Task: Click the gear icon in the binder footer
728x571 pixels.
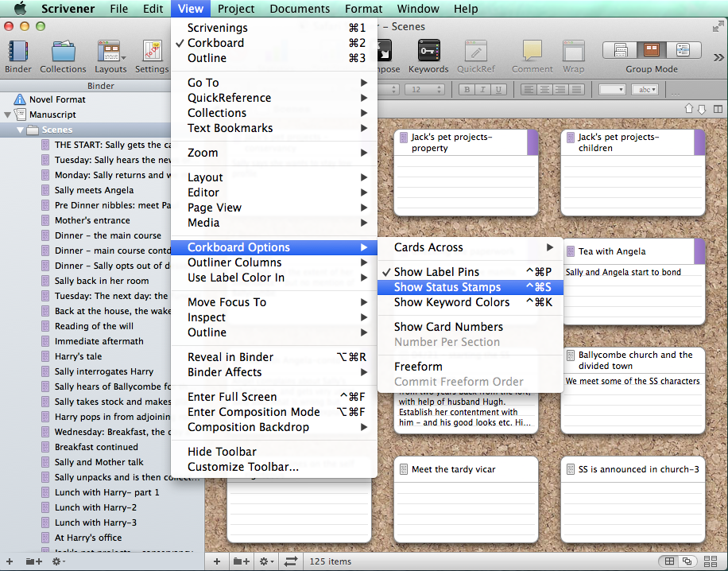Action: click(57, 561)
